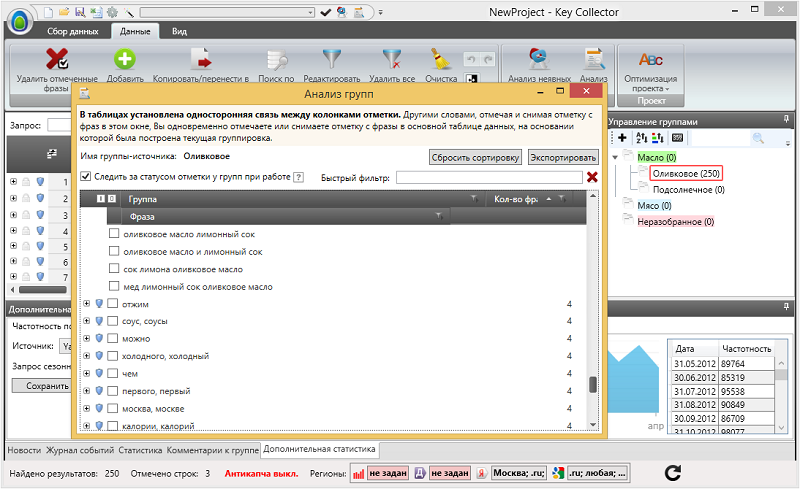Clear the quick filter with red X
This screenshot has width=800, height=489.
coord(592,177)
